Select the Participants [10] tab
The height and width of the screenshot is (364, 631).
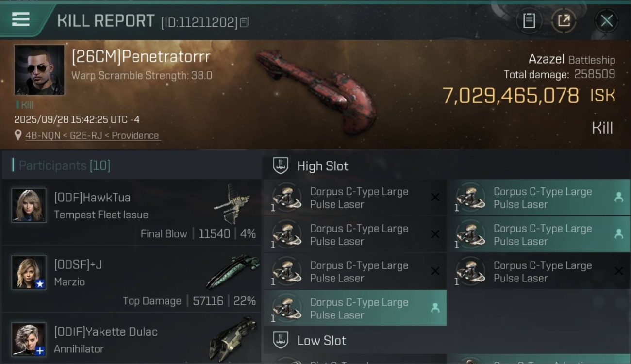(x=65, y=165)
